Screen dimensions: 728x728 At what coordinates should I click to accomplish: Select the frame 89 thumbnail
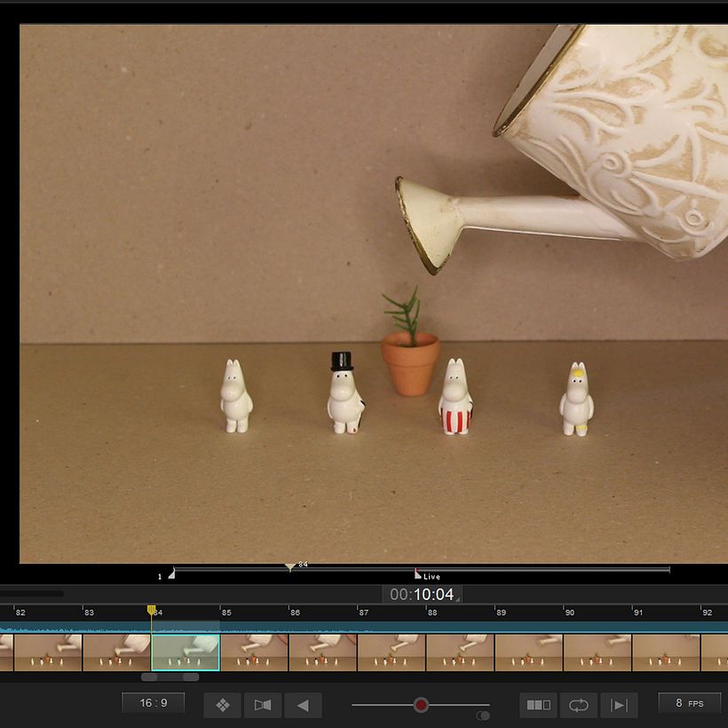pyautogui.click(x=529, y=653)
